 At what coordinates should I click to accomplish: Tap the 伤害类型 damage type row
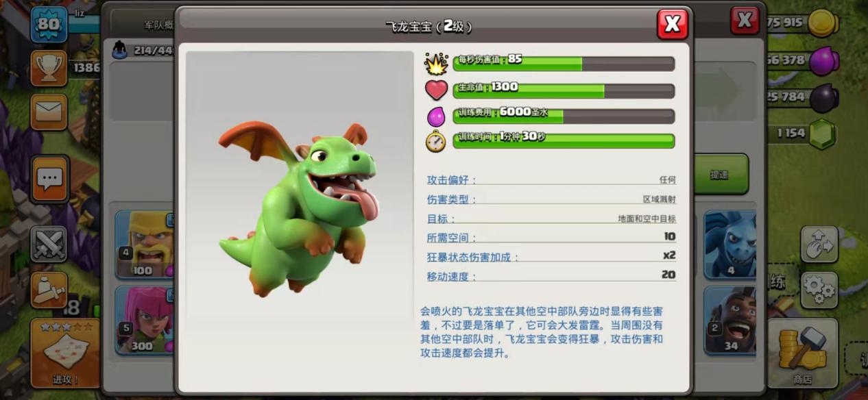pyautogui.click(x=551, y=199)
